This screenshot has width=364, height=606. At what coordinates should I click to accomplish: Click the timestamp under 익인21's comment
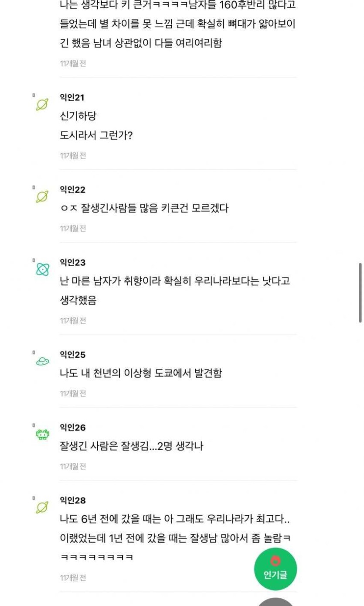pos(73,156)
